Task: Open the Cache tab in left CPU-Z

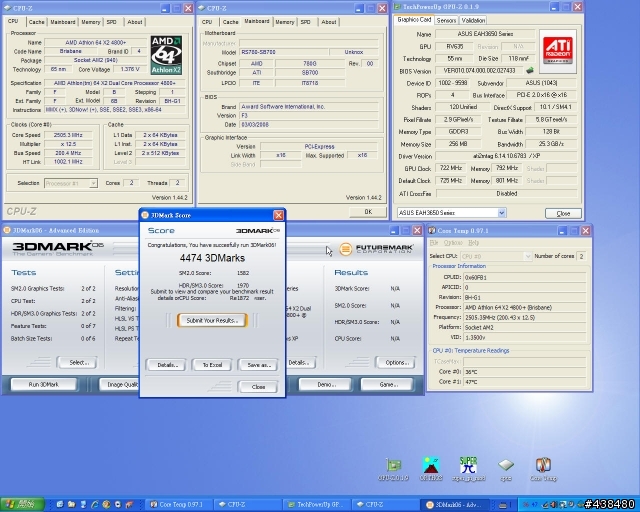Action: [x=36, y=22]
